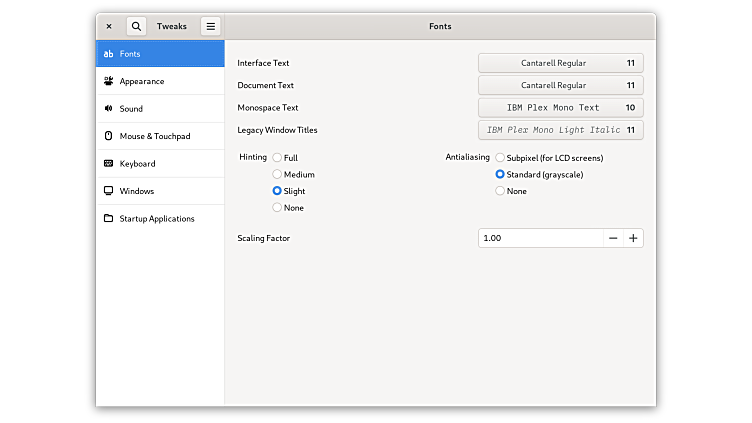Switch to the Fonts sidebar tab
The width and height of the screenshot is (752, 423).
[x=160, y=53]
